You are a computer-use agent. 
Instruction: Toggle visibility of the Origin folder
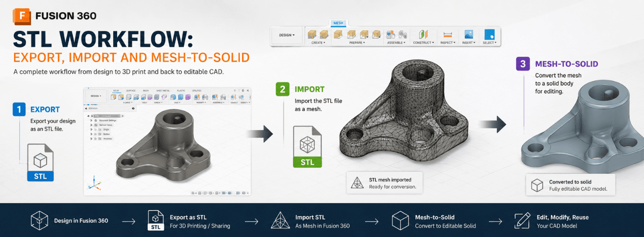tap(95, 129)
